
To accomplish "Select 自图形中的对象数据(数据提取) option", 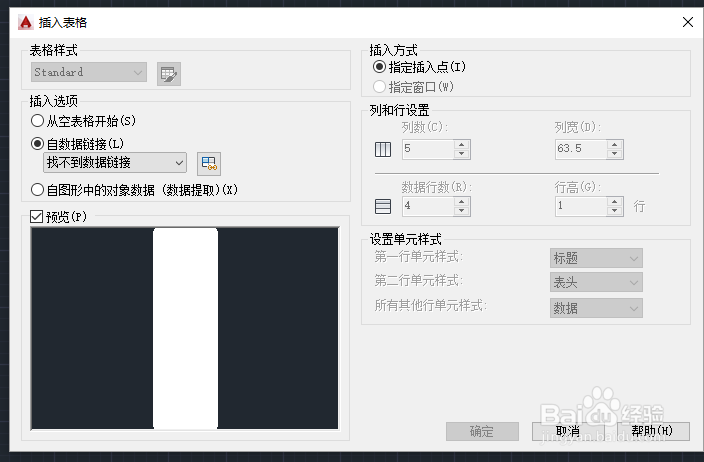I will (x=134, y=190).
